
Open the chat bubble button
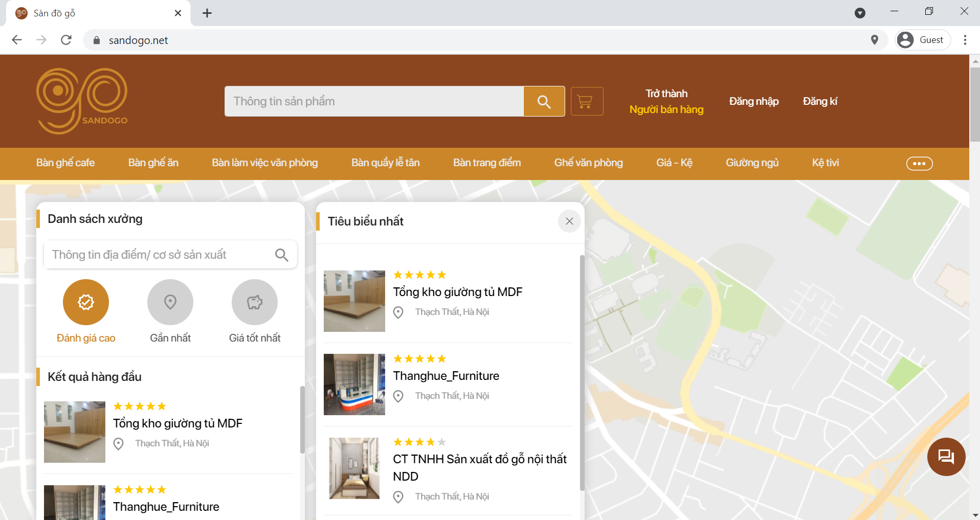tap(946, 457)
